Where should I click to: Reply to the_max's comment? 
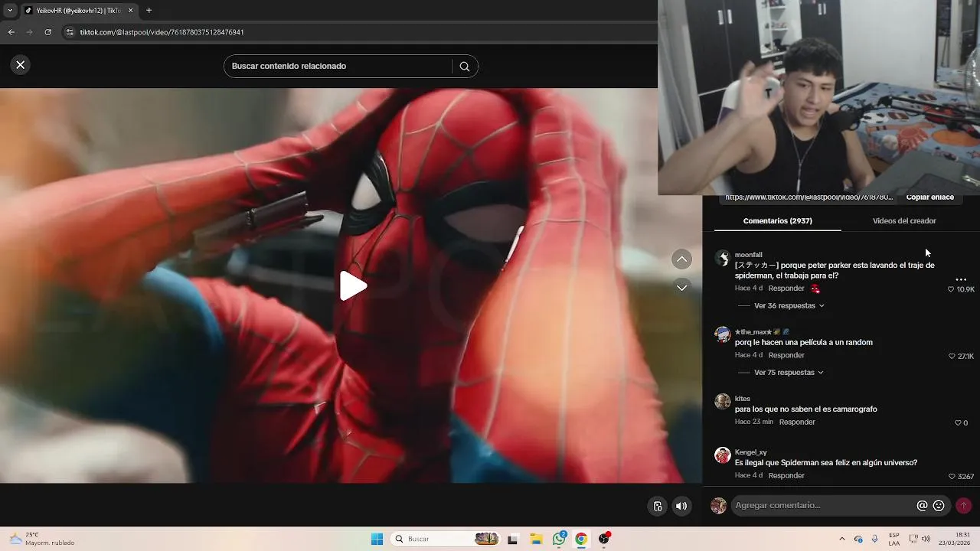point(786,355)
